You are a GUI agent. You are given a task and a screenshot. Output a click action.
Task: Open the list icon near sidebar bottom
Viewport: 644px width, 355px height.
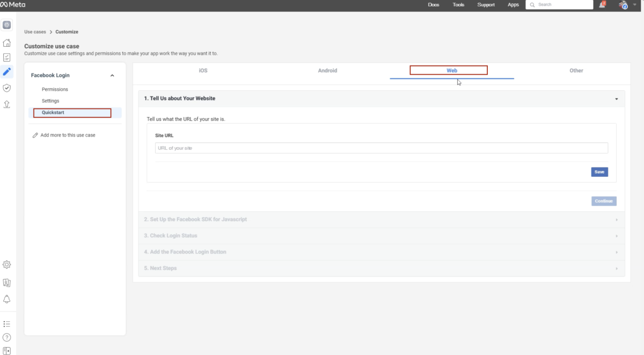[x=7, y=324]
